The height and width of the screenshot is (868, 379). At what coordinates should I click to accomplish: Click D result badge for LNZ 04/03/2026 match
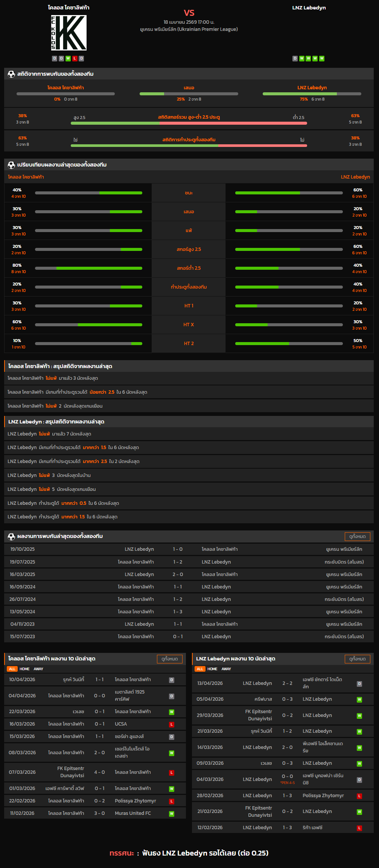click(359, 780)
